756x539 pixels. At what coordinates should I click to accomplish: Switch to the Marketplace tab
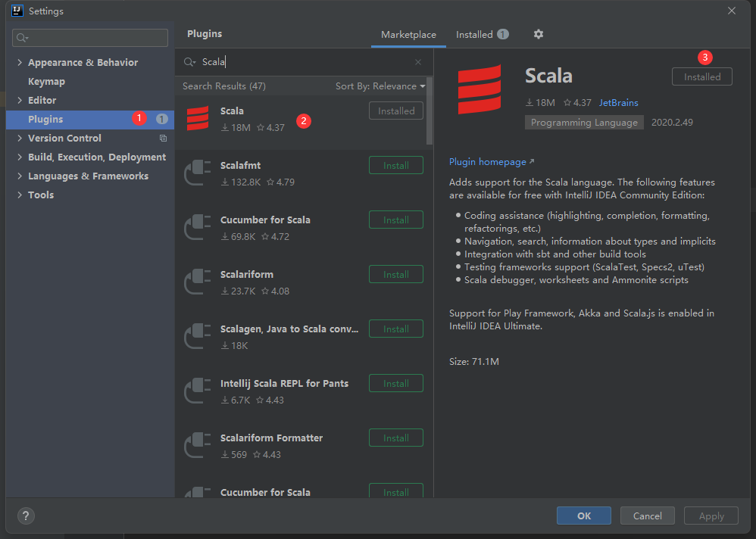(408, 35)
